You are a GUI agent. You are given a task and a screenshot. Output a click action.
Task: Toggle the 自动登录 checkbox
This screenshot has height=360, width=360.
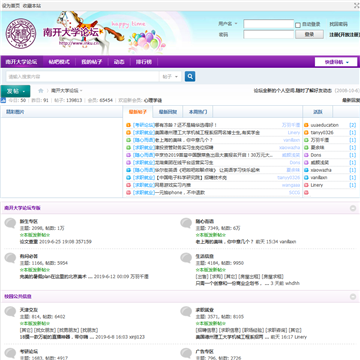click(x=298, y=25)
